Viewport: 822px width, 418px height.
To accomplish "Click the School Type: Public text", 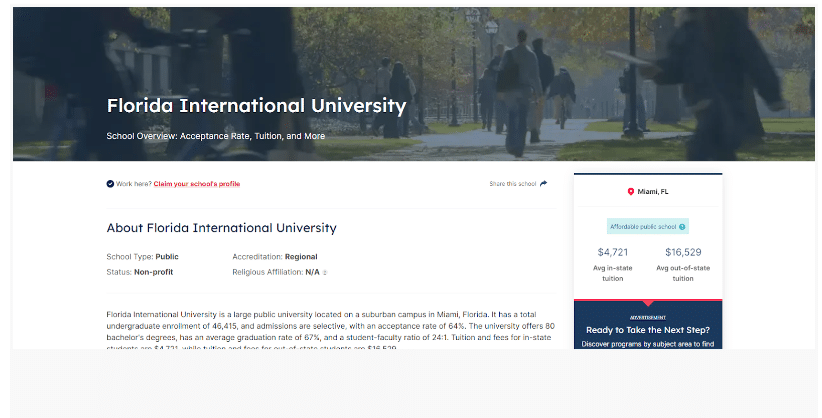I will click(x=142, y=256).
